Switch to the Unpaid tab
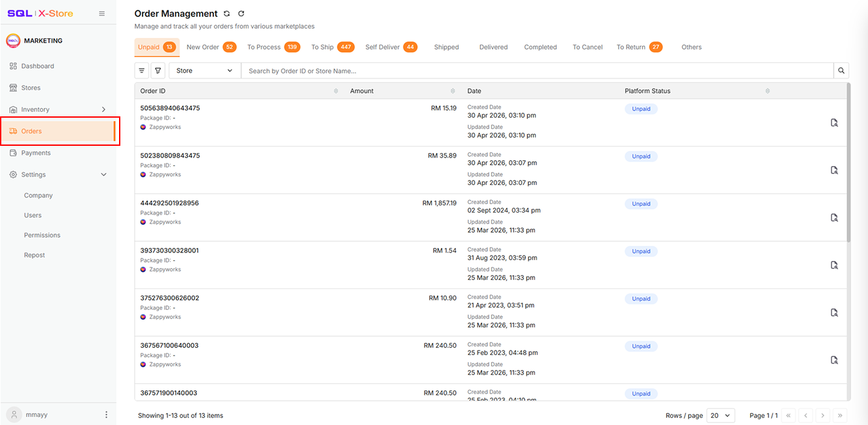The image size is (868, 425). click(157, 47)
